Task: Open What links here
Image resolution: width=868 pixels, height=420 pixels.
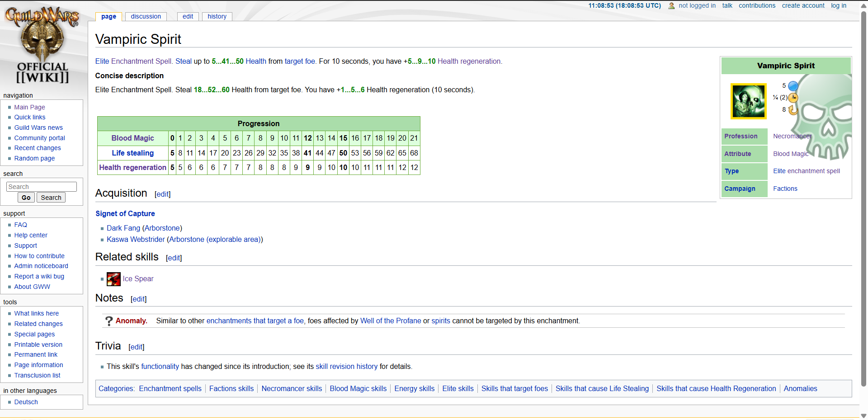Action: coord(36,313)
